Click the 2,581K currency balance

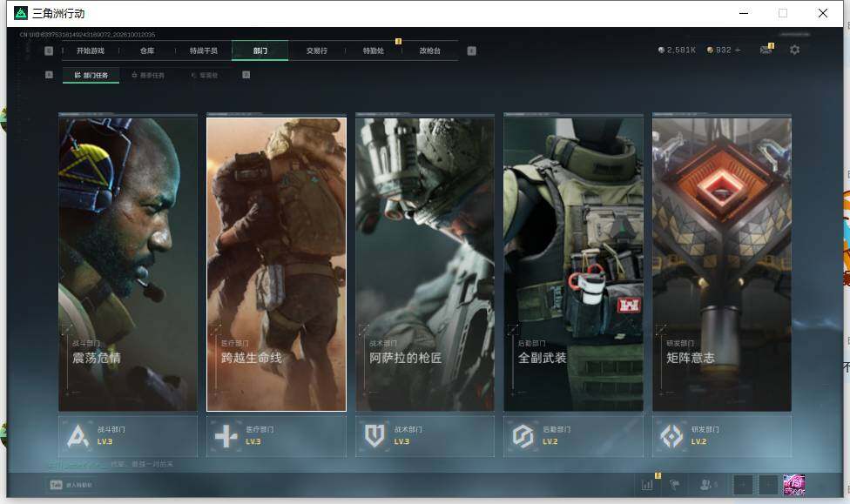677,50
